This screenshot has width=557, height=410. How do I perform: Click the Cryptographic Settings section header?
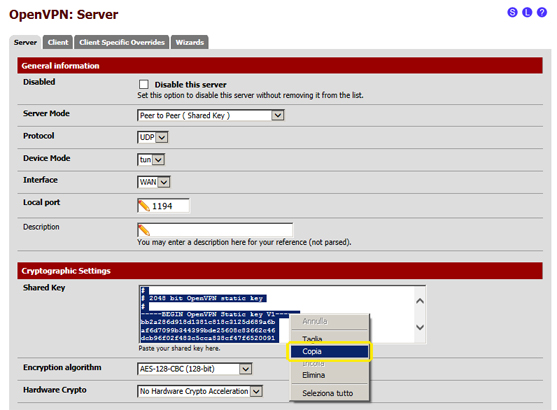280,271
